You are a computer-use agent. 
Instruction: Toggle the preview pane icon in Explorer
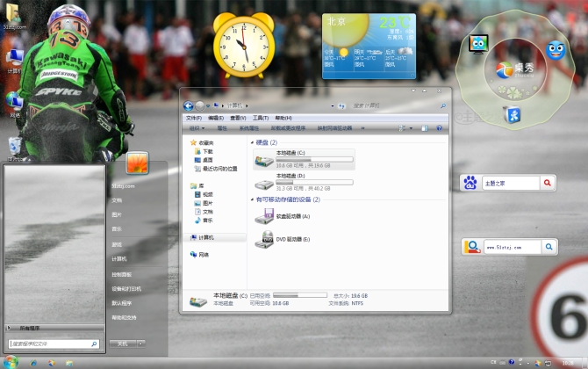[425, 128]
